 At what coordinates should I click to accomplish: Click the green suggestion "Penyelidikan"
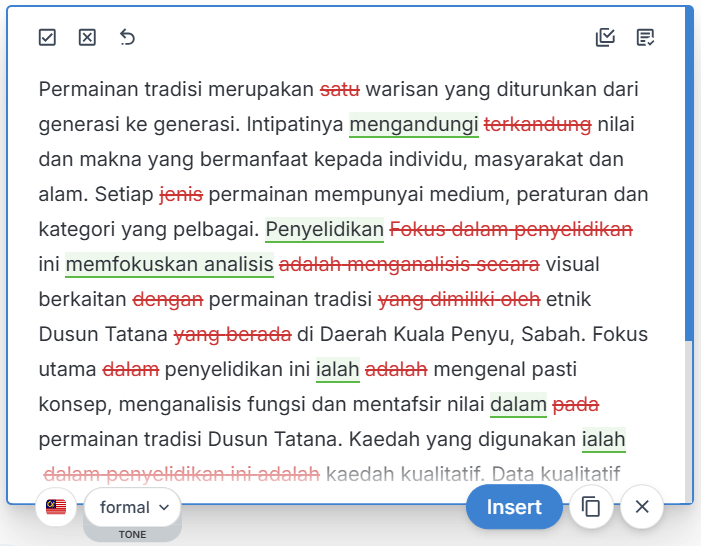(324, 230)
